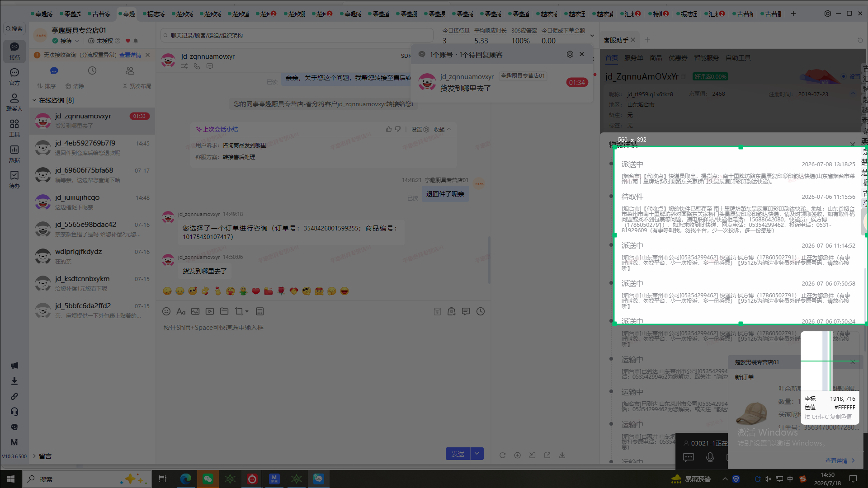Toggle the microphone icon in bottom call bar
Screen dimensions: 868x488
pyautogui.click(x=710, y=457)
